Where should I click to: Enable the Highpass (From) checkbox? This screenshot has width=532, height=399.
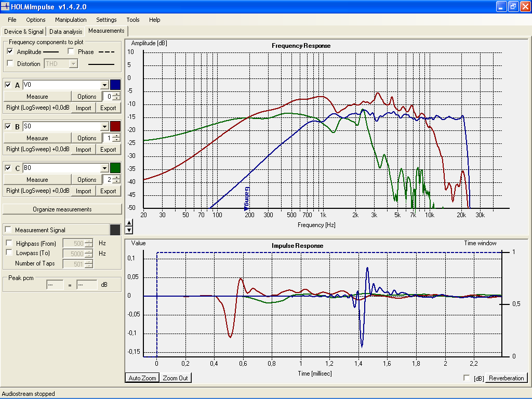pos(9,243)
